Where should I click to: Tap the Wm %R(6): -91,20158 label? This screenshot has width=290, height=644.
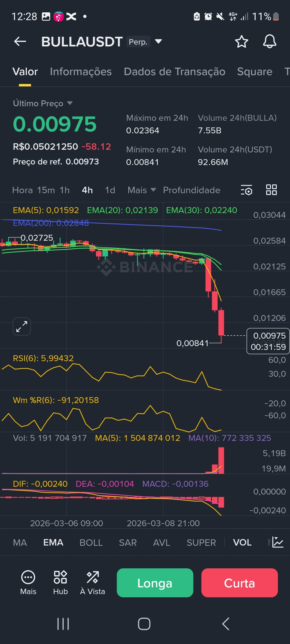point(56,400)
